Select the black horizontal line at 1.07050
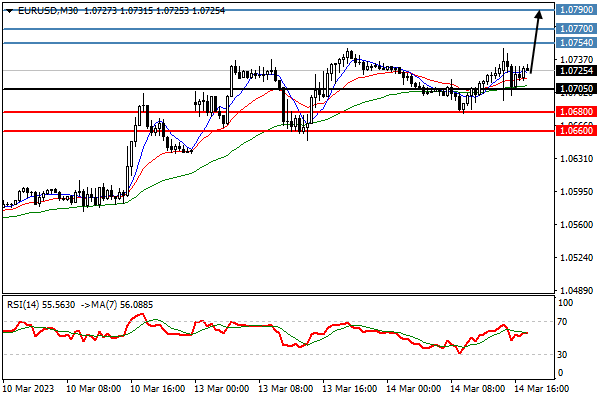600x400 pixels. tap(279, 89)
